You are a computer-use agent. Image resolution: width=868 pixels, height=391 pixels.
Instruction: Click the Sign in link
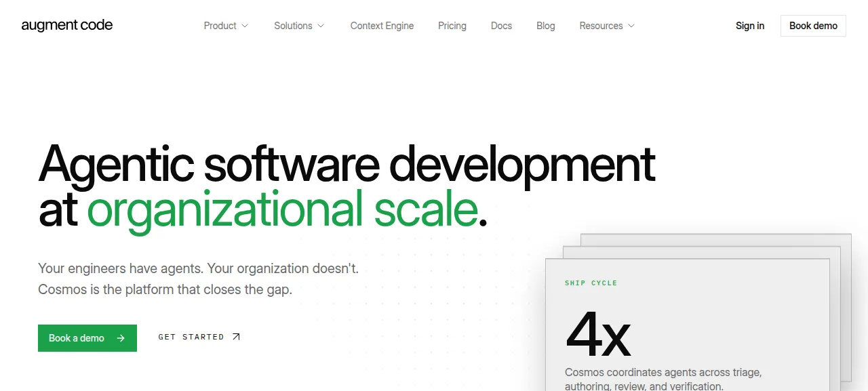750,26
